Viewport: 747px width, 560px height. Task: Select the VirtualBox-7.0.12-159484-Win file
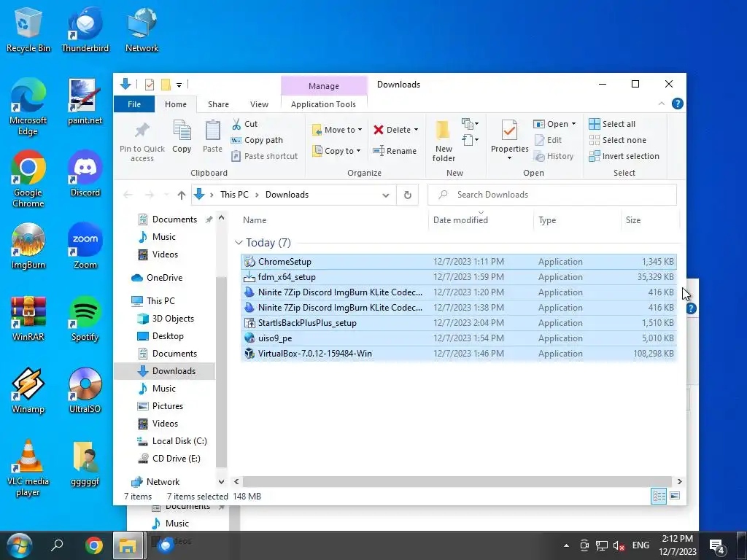(459, 354)
